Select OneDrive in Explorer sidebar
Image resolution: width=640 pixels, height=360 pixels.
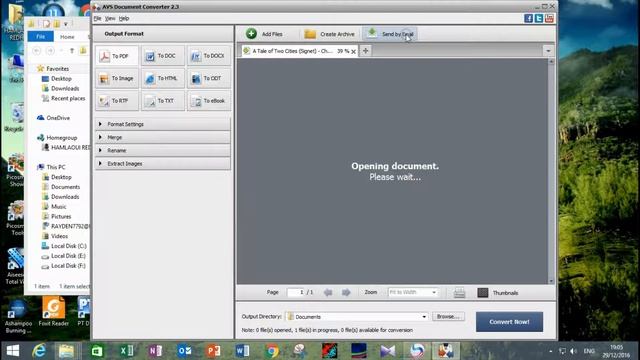click(58, 118)
